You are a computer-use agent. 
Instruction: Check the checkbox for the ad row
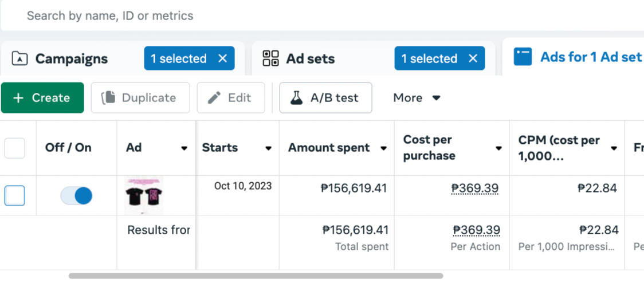[x=15, y=196]
